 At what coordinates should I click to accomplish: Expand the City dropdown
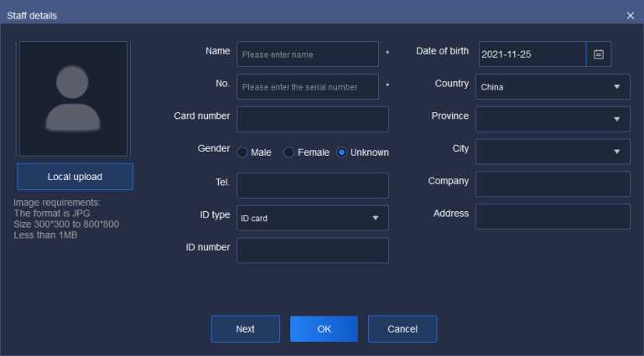(x=552, y=152)
